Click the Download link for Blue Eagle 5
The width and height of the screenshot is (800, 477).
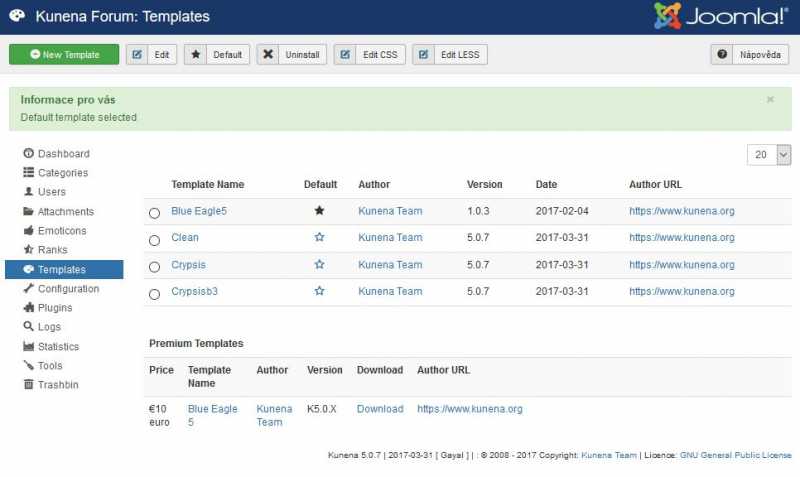pos(380,409)
